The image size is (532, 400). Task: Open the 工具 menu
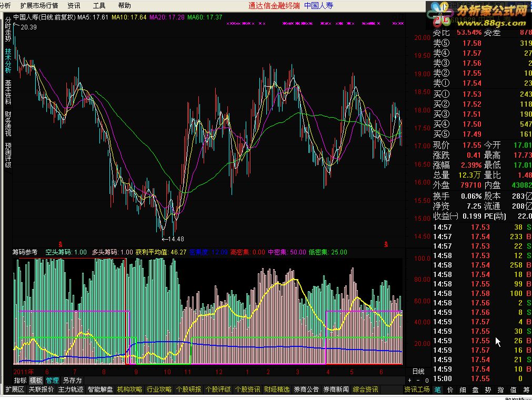99,6
